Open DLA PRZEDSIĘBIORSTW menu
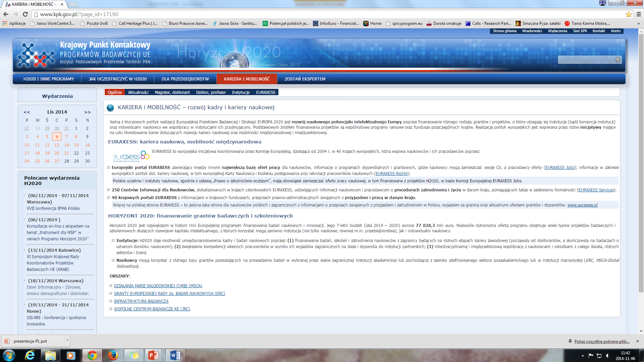The width and height of the screenshot is (644, 362). point(185,79)
